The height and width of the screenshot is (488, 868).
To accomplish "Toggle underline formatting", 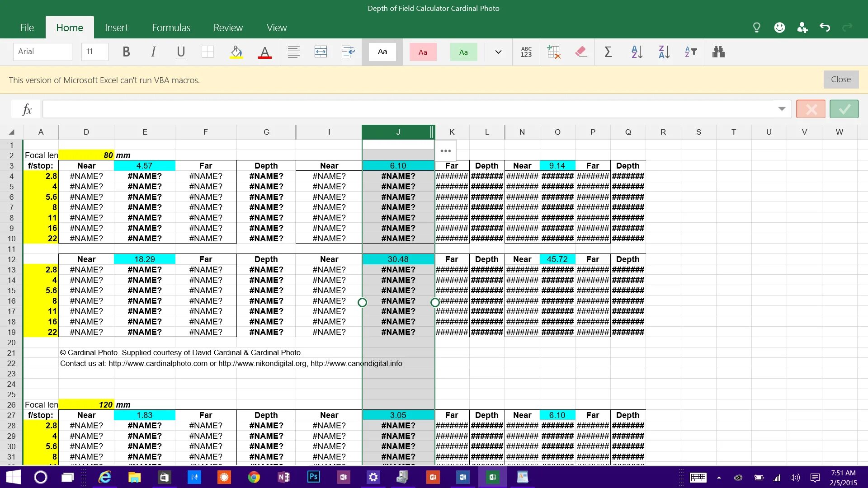I will [181, 52].
